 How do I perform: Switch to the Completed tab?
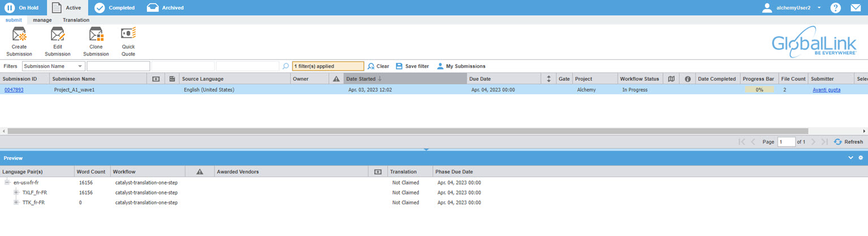point(114,8)
